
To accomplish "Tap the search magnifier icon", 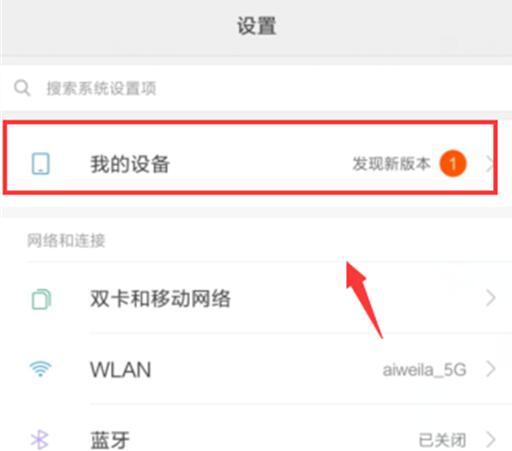I will 22,88.
